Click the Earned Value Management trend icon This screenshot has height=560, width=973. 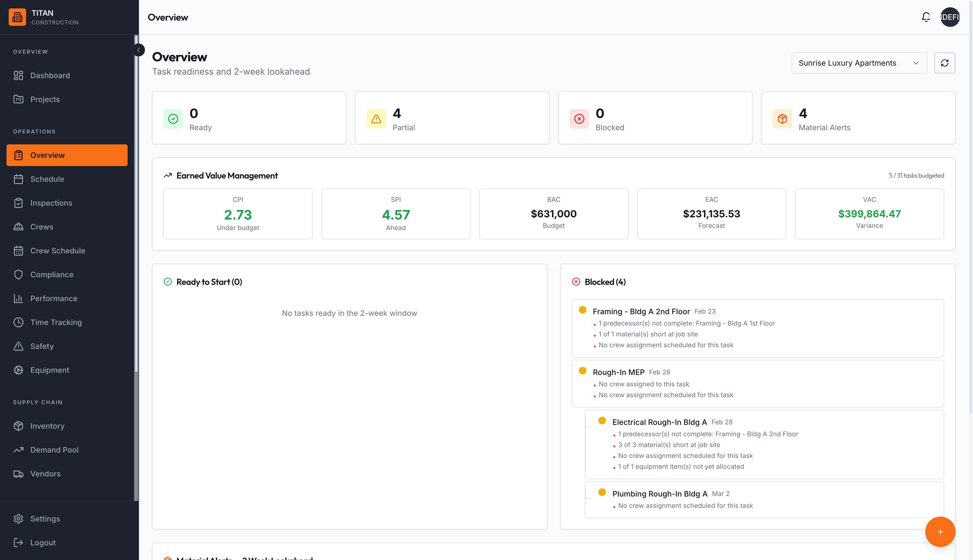pyautogui.click(x=168, y=175)
